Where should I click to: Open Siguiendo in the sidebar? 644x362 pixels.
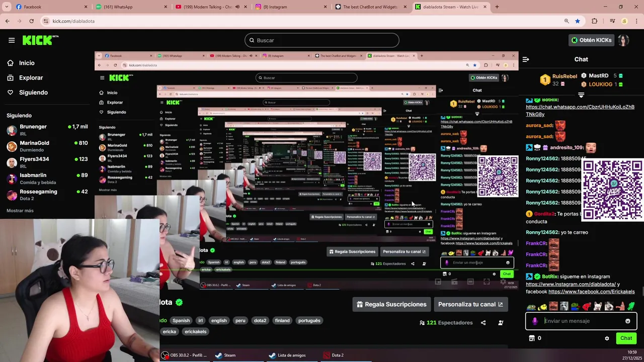[x=28, y=93]
